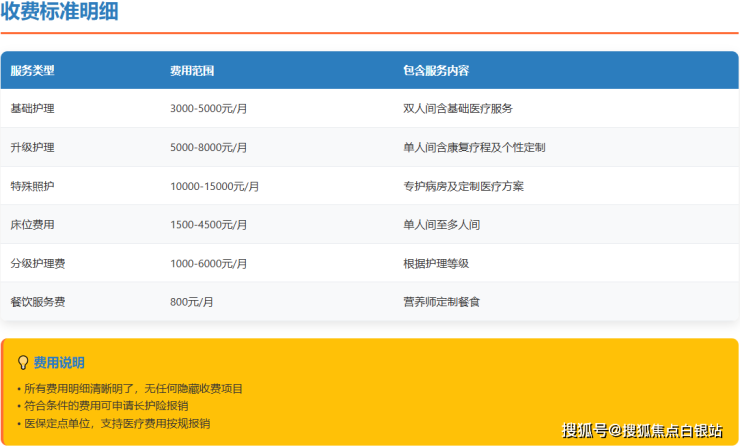Screen dimensions: 740x447
Task: Click the 床位费用 row label
Action: pos(32,225)
